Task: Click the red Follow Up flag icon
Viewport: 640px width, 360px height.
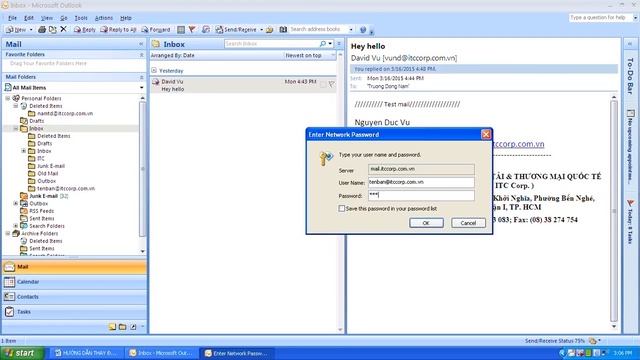Action: [192, 29]
